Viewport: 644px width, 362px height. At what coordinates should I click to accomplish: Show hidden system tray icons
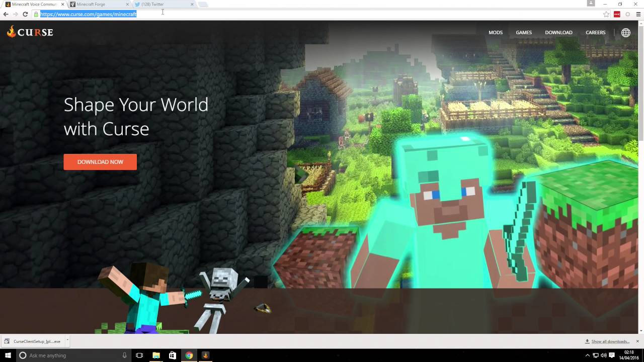pyautogui.click(x=587, y=355)
